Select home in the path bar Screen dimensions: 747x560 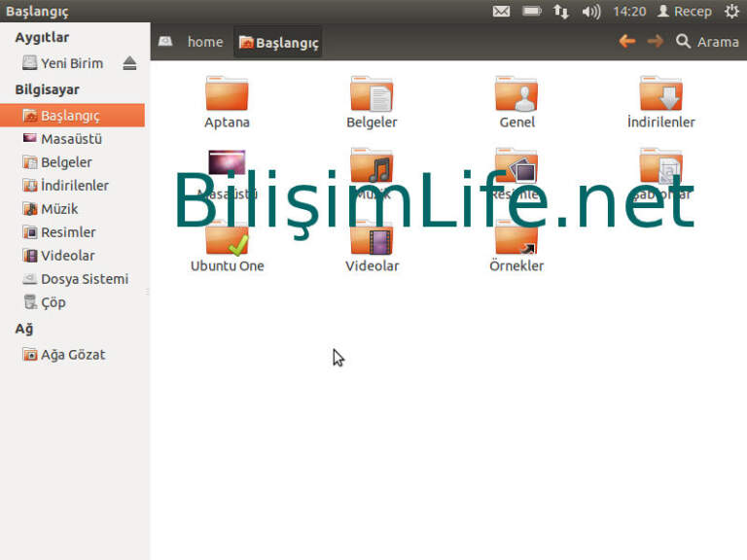(x=204, y=42)
